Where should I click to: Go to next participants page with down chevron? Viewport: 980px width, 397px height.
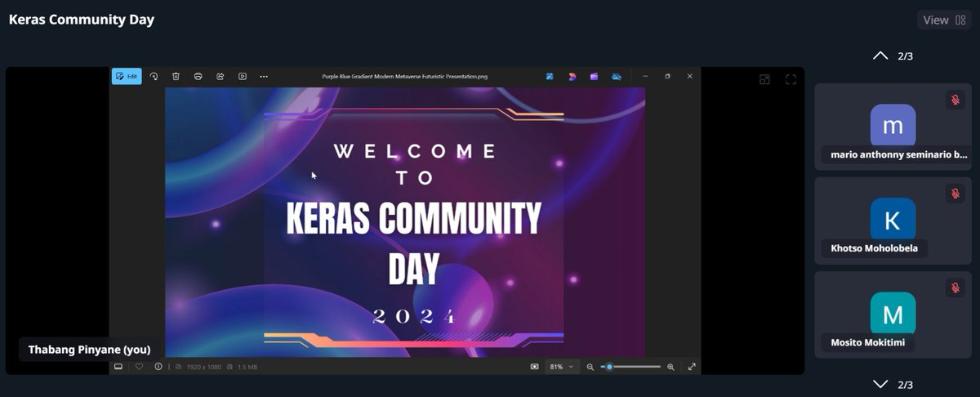pos(880,384)
